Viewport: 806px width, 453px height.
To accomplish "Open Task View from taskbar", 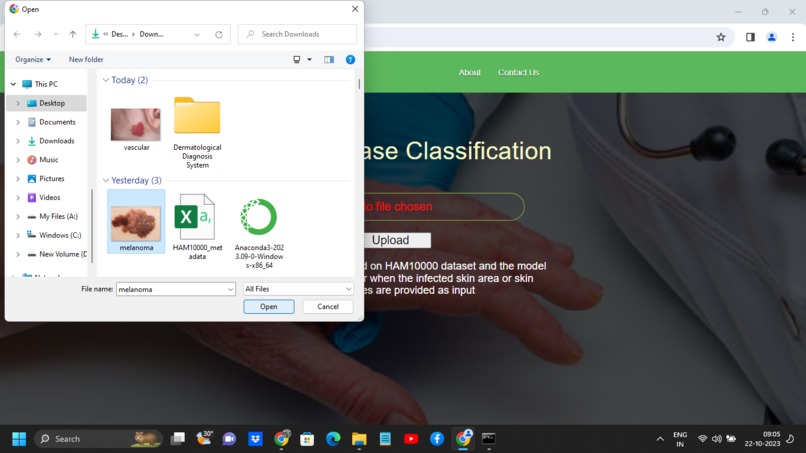I will coord(178,439).
